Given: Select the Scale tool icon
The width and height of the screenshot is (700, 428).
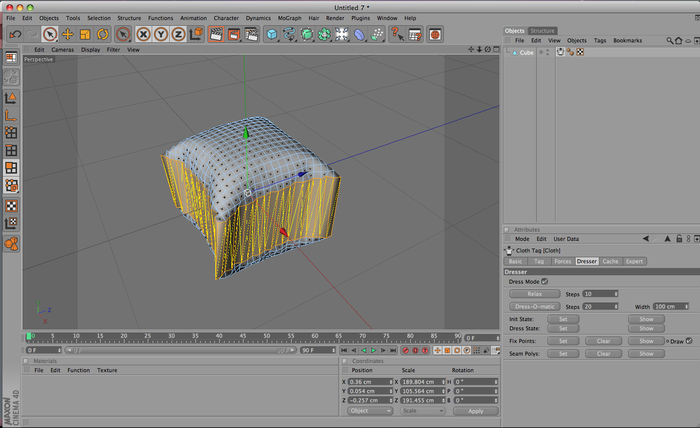Looking at the screenshot, I should pyautogui.click(x=85, y=34).
